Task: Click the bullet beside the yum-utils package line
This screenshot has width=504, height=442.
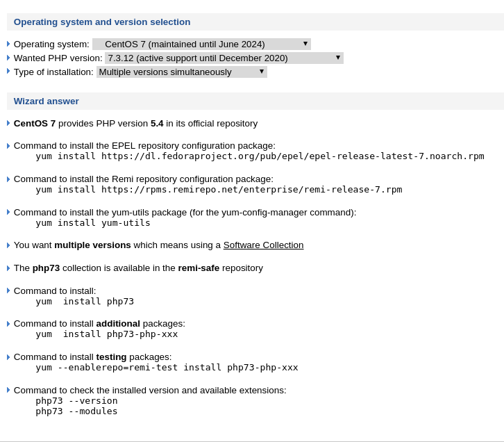Action: [8, 212]
